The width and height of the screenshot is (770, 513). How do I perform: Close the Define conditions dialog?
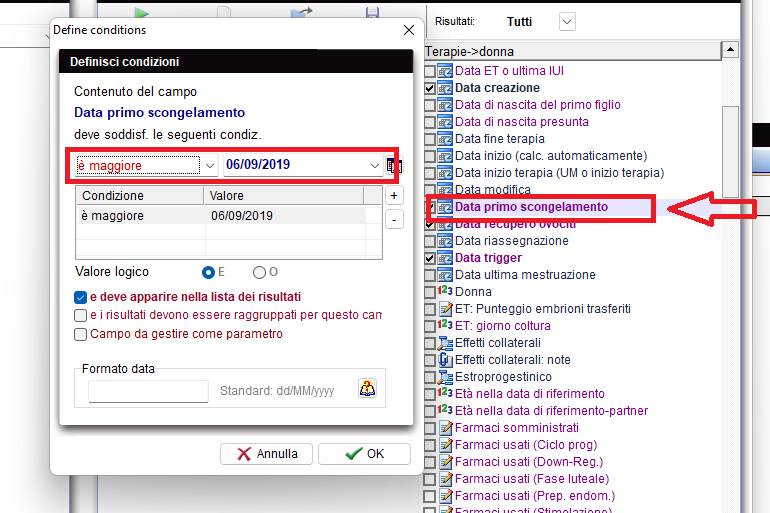pos(409,30)
